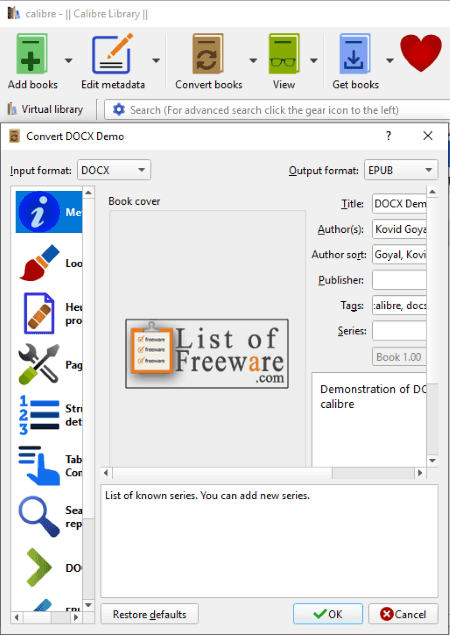
Task: Click the View book icon
Action: tap(284, 54)
